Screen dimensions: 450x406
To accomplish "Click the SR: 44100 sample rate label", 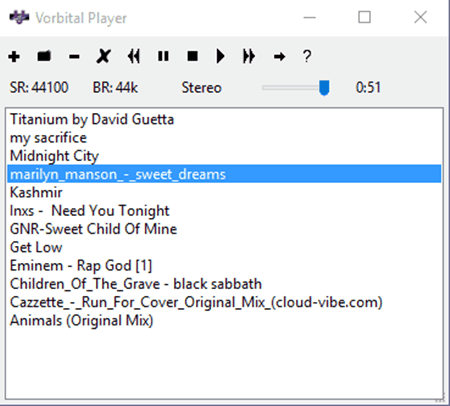I will point(39,88).
